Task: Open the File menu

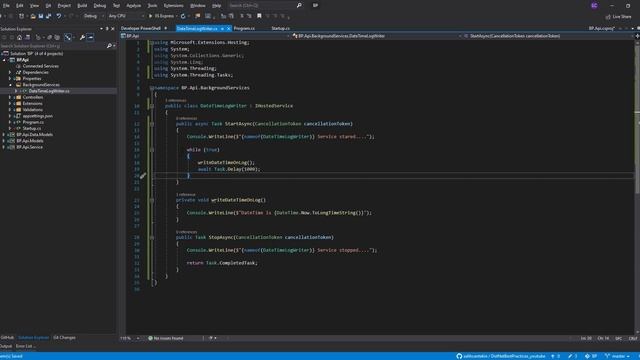Action: [x=6, y=5]
